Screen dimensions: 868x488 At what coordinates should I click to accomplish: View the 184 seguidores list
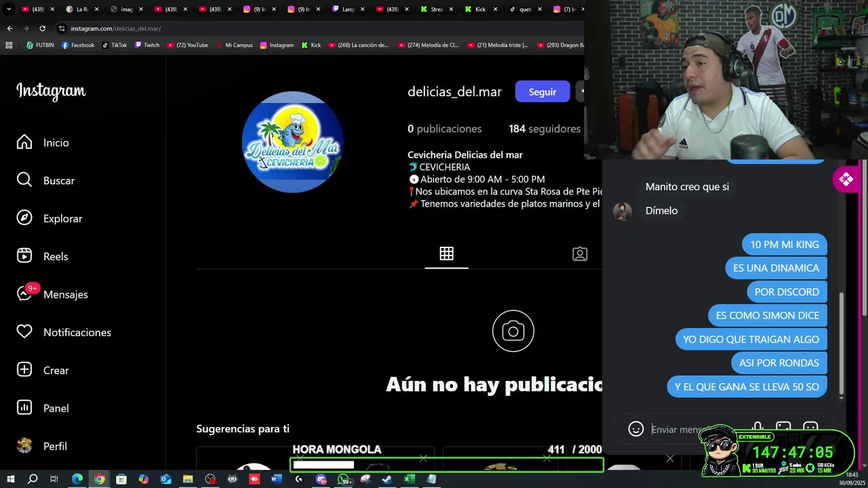(545, 129)
